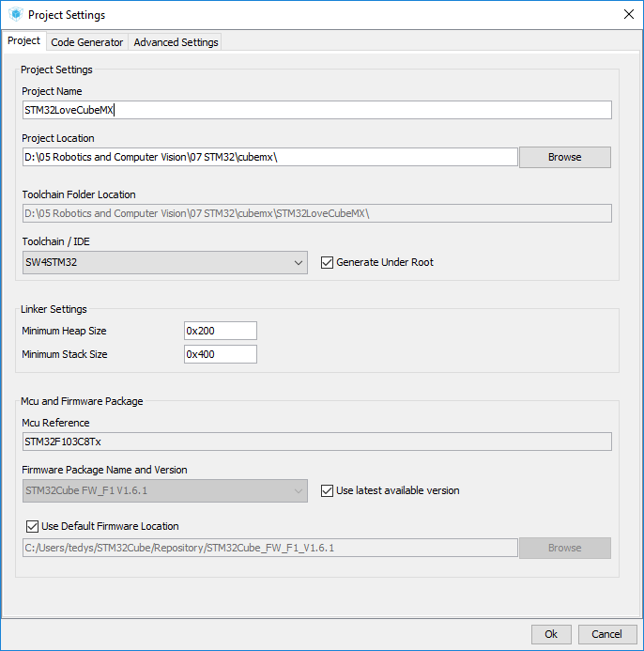
Task: Open the SW4STM32 toolchain combo box
Action: 164,262
